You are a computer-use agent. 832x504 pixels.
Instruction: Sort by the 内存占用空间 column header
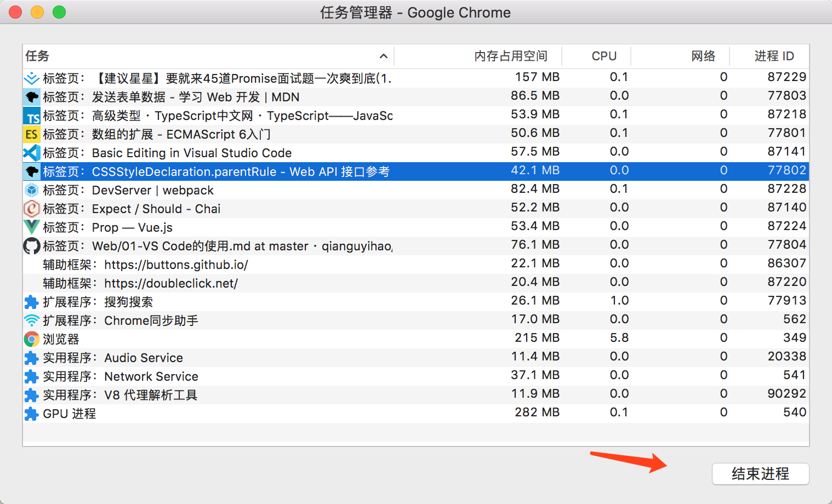[511, 56]
